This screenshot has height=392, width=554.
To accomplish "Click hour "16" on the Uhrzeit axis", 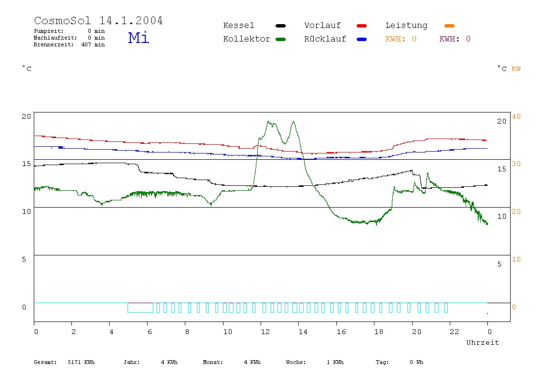I will 341,332.
